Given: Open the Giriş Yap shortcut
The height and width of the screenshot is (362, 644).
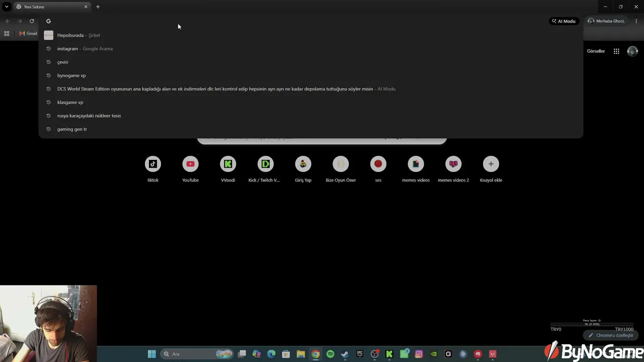Looking at the screenshot, I should click(x=303, y=169).
